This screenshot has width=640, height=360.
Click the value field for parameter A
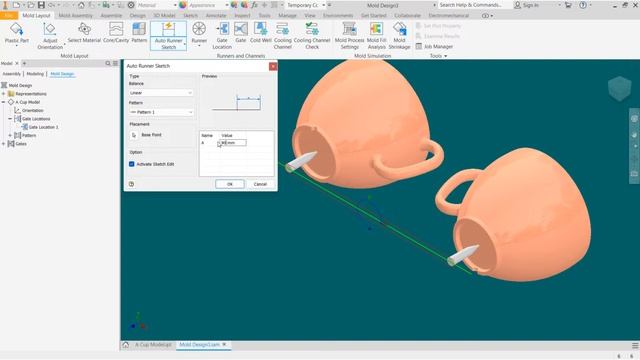(232, 142)
